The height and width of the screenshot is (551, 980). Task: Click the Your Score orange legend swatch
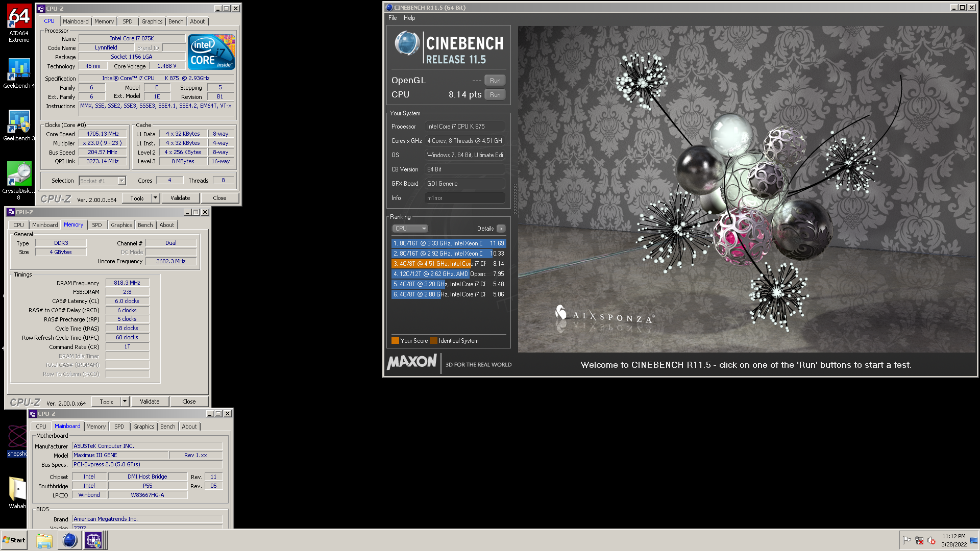coord(395,341)
